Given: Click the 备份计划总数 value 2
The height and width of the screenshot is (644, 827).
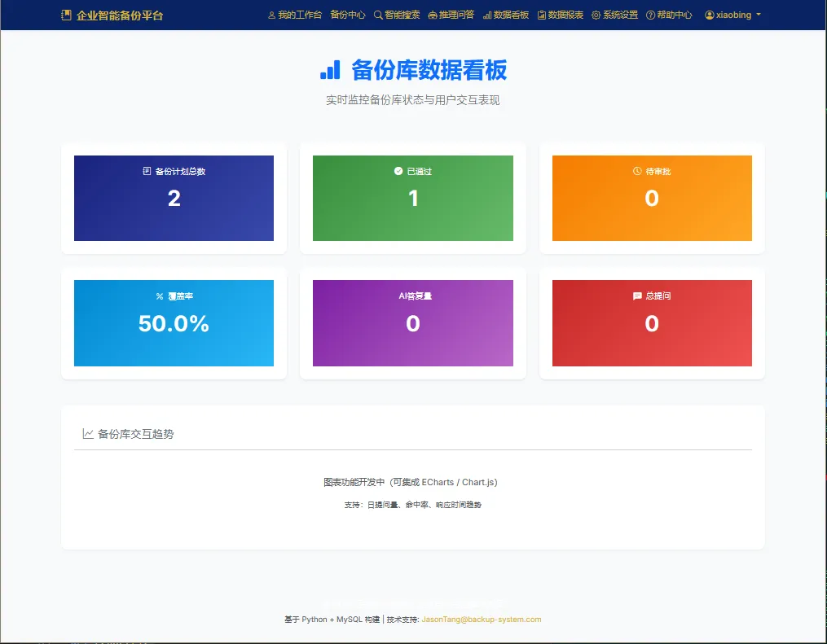Looking at the screenshot, I should click(174, 199).
